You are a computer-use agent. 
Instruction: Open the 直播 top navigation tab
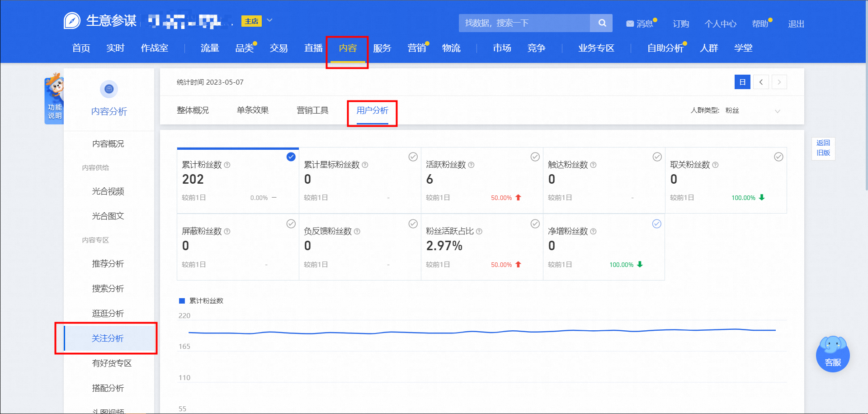pyautogui.click(x=313, y=48)
